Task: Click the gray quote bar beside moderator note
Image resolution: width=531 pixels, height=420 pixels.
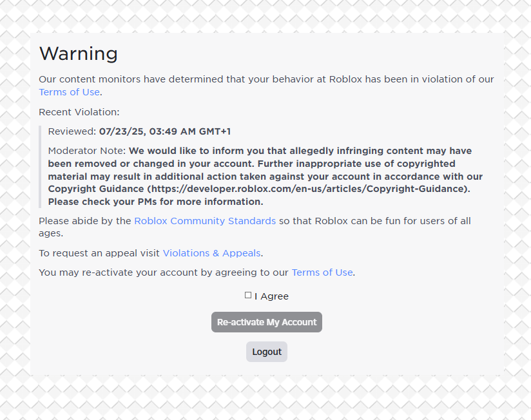Action: (x=40, y=166)
